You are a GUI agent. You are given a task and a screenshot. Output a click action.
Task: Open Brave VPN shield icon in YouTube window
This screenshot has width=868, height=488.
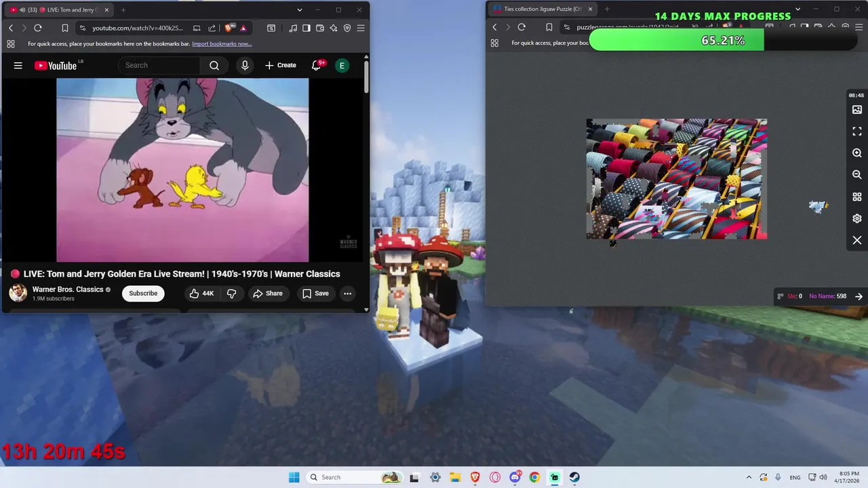tap(347, 28)
